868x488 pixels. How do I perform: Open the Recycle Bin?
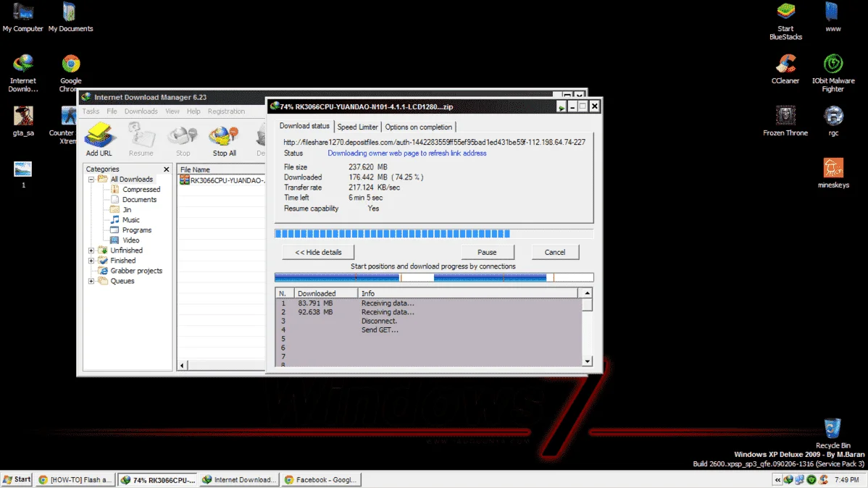pos(832,433)
